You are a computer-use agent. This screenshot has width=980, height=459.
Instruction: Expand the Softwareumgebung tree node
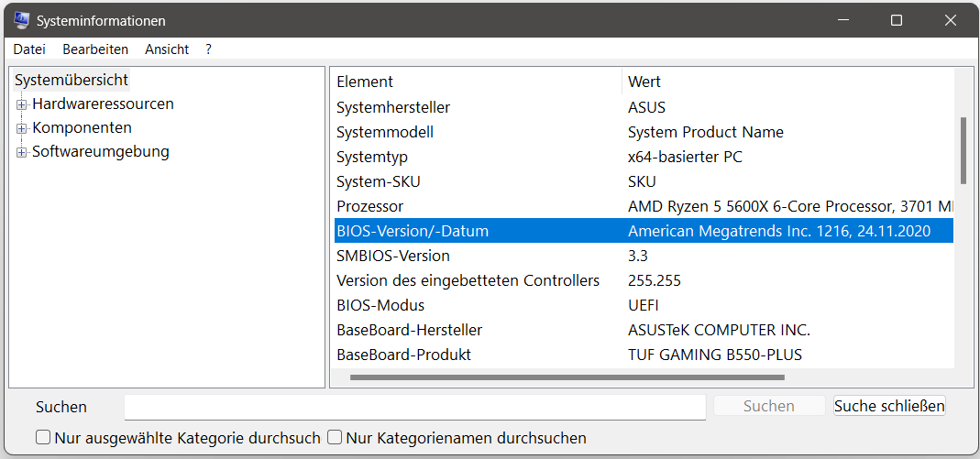point(22,152)
